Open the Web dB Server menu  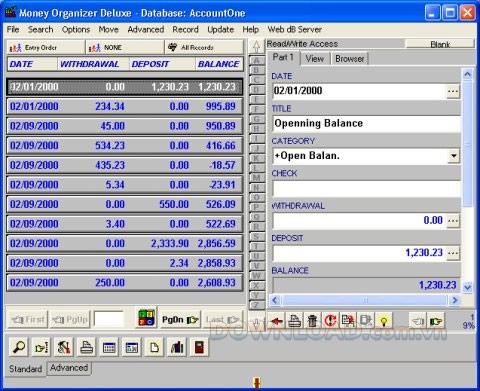(295, 29)
